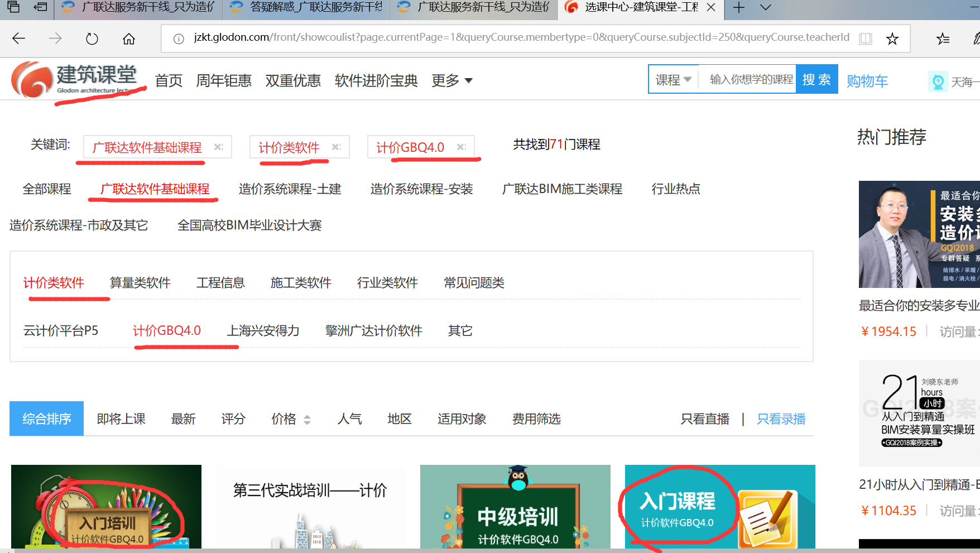Expand the tab list chevron
Viewport: 980px width, 553px height.
coord(766,7)
